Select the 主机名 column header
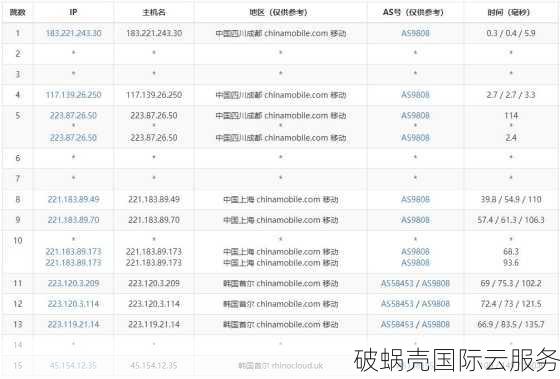The width and height of the screenshot is (560, 379). 154,13
